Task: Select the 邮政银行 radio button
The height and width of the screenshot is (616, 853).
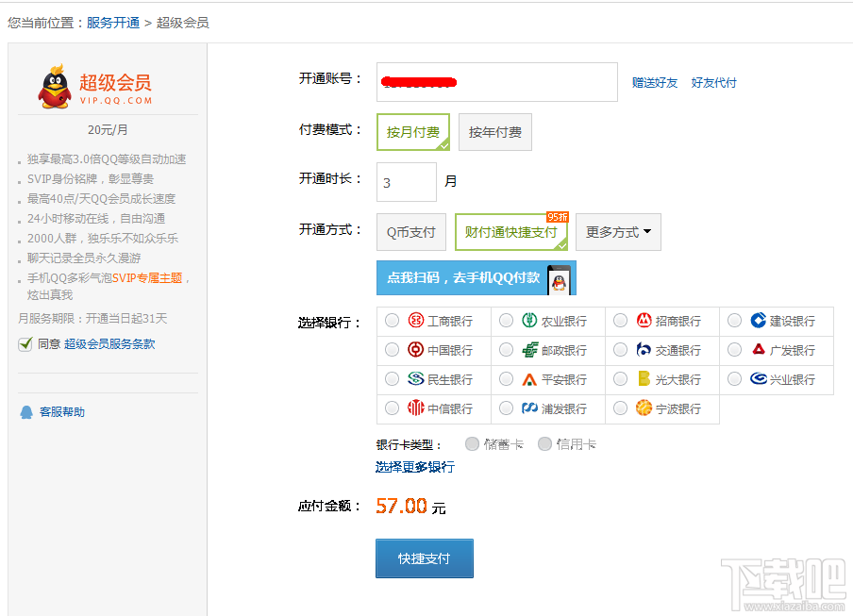Action: 506,350
